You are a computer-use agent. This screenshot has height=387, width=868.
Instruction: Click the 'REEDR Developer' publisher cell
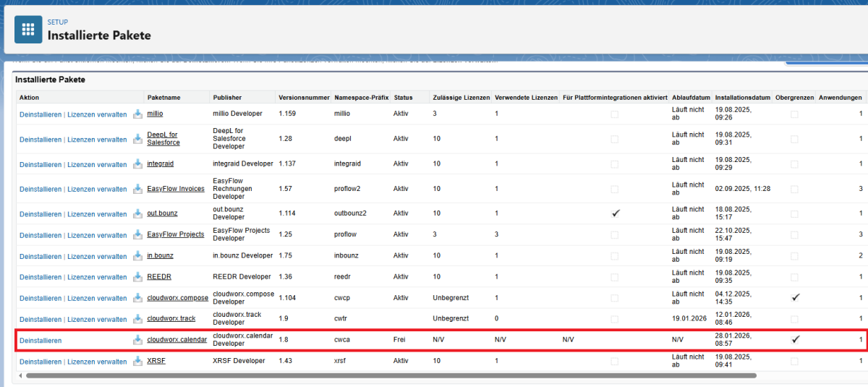[x=242, y=276]
